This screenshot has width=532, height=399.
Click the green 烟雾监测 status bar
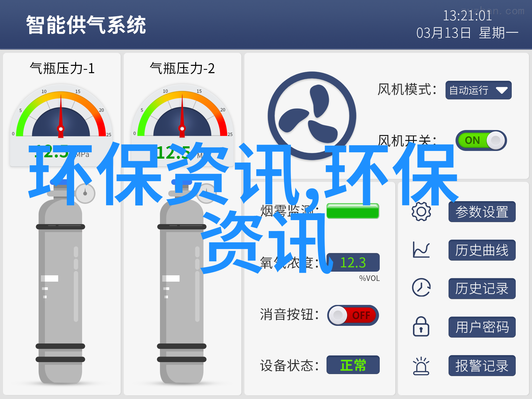(x=353, y=211)
